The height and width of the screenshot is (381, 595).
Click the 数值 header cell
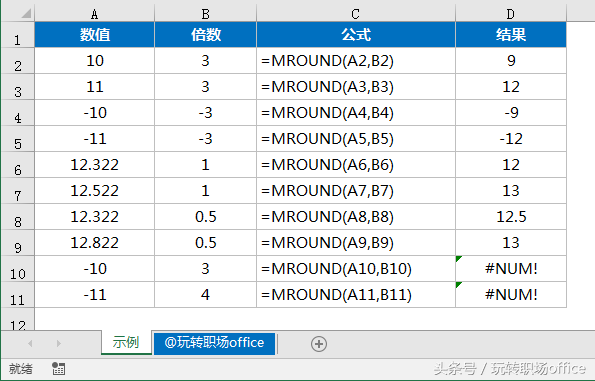coord(94,35)
